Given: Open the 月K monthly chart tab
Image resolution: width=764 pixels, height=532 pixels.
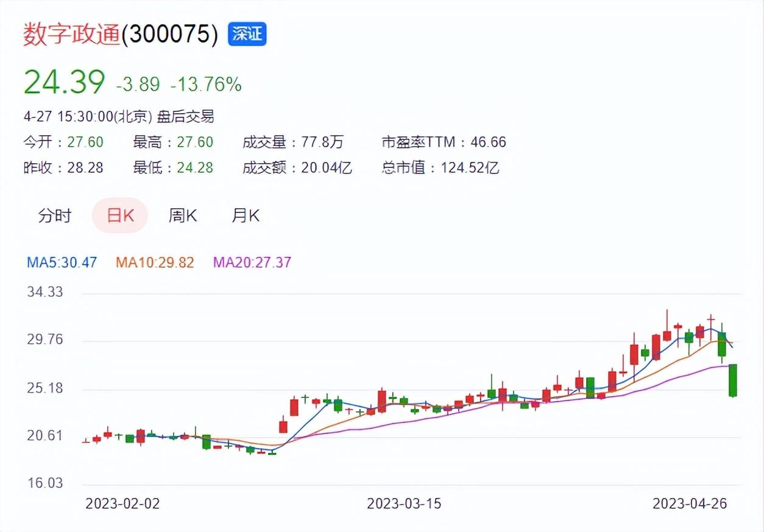Looking at the screenshot, I should tap(245, 215).
